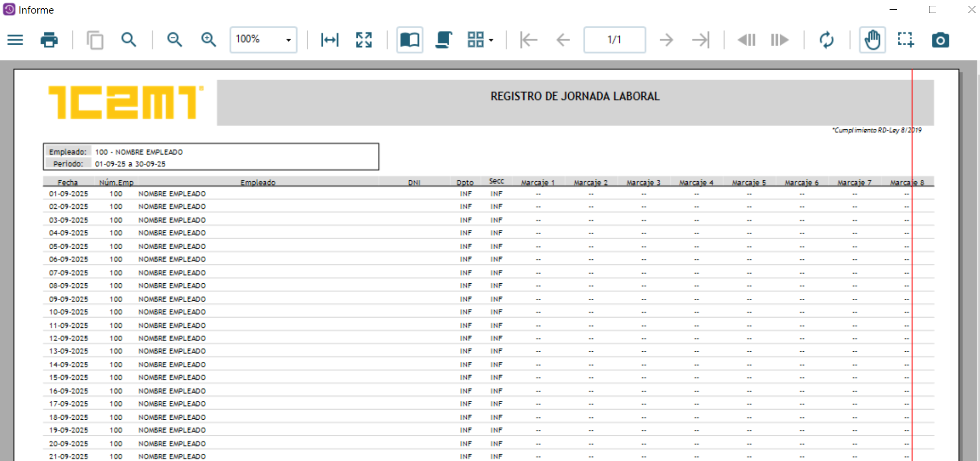Toggle the hand pan tool

click(x=872, y=40)
